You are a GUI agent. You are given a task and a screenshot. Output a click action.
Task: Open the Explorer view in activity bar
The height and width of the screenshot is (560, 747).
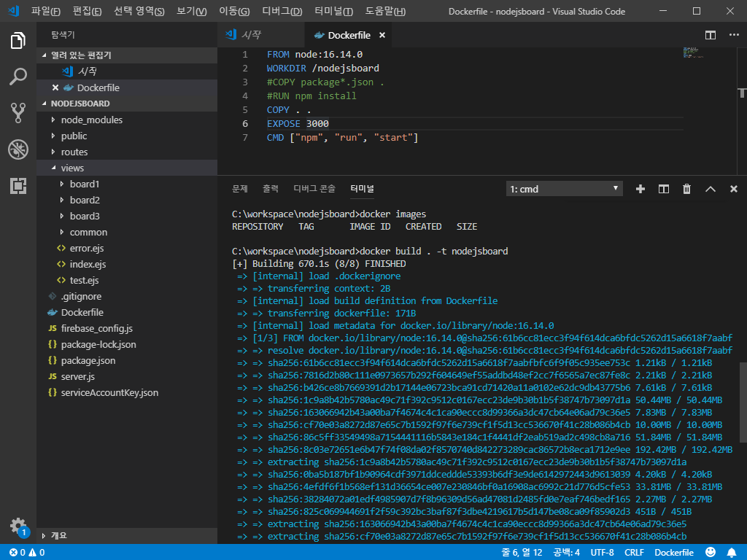(x=18, y=41)
